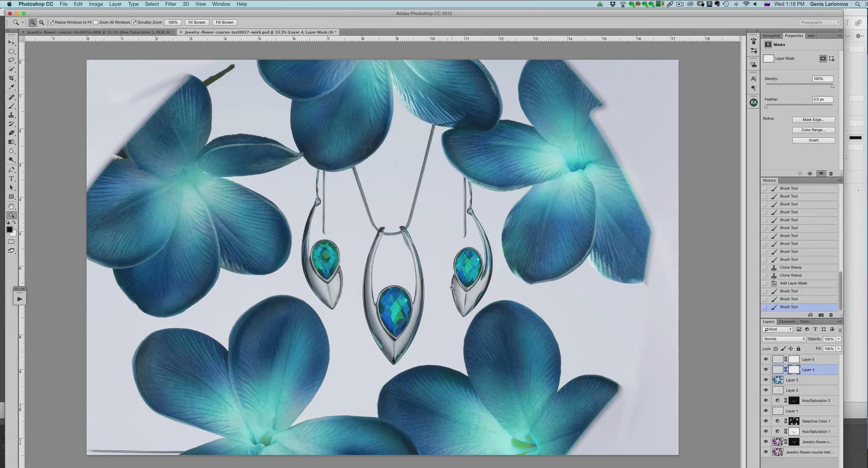Open the Normal blend mode dropdown

[x=784, y=339]
